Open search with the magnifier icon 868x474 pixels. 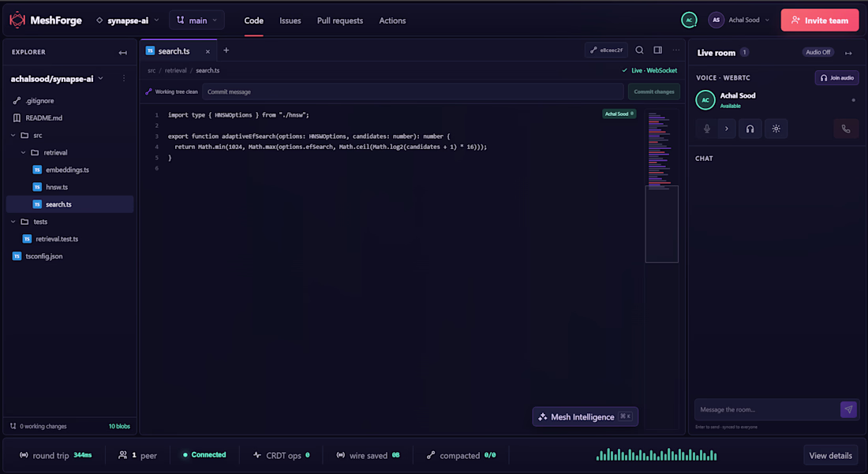(639, 50)
